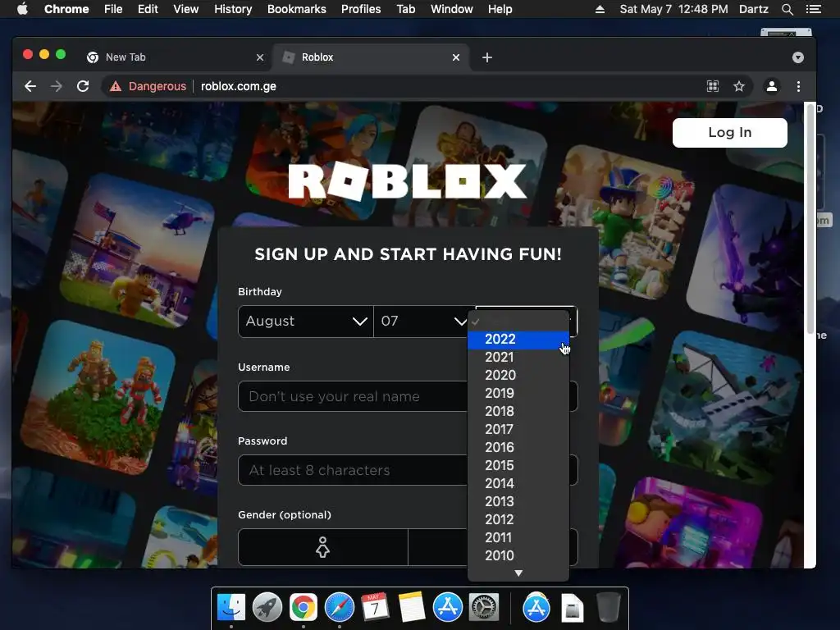
Task: Pick 2014 from the year dropdown
Action: (518, 484)
